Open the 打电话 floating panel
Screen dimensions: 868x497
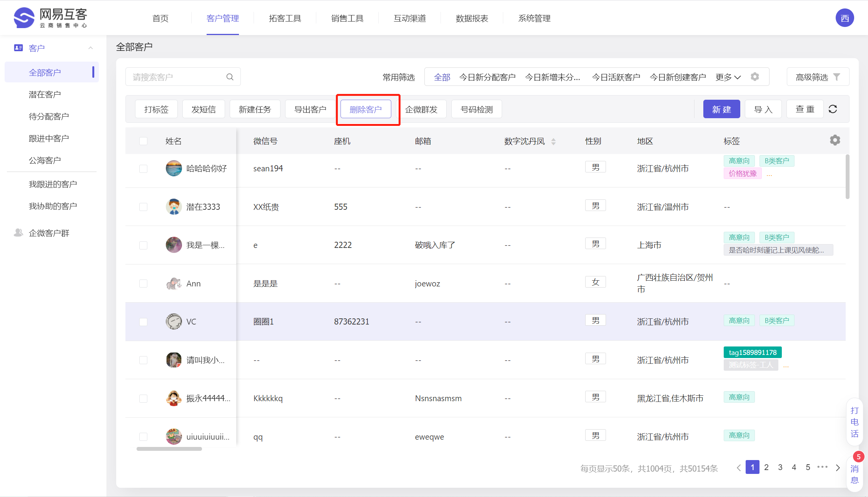[x=854, y=422]
